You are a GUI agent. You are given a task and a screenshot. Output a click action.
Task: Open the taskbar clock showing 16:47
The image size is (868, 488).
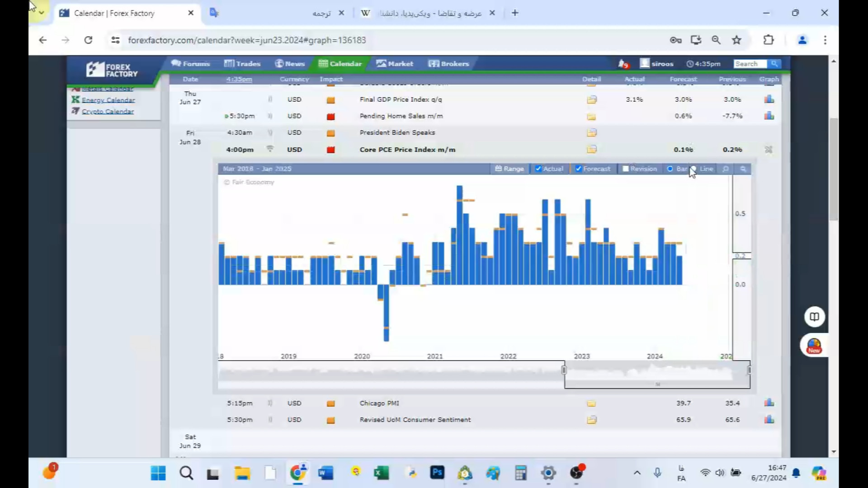pyautogui.click(x=769, y=473)
